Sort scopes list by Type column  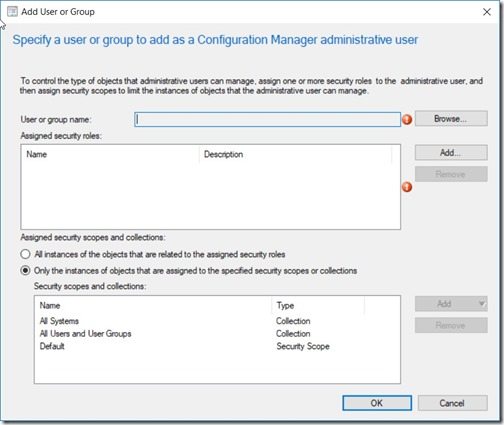click(318, 305)
